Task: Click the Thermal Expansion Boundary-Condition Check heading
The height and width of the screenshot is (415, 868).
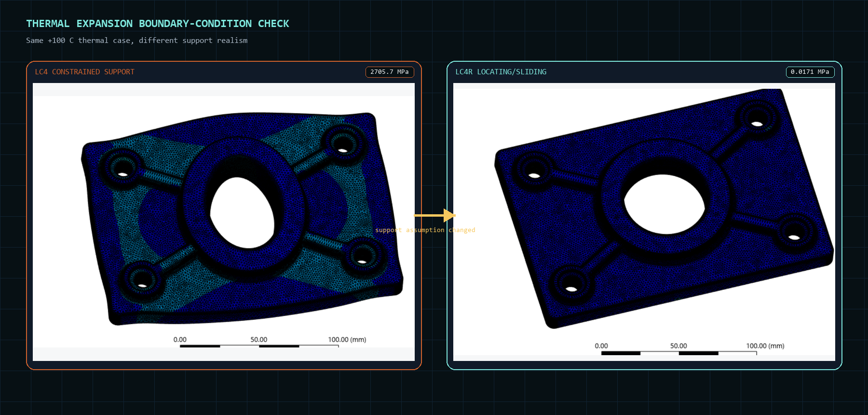Action: (158, 24)
